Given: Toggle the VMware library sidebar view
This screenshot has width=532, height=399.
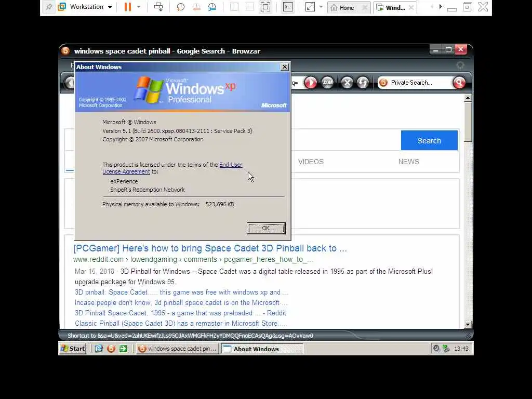Looking at the screenshot, I should click(x=234, y=7).
